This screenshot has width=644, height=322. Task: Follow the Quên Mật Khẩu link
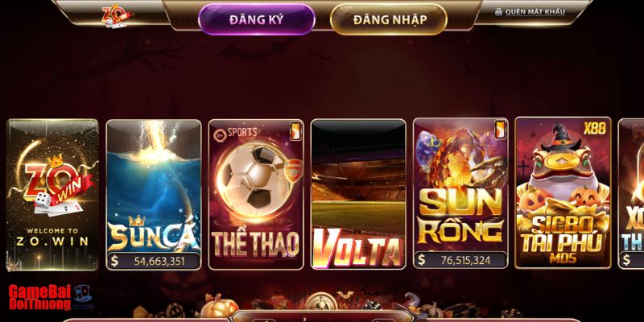tap(535, 12)
